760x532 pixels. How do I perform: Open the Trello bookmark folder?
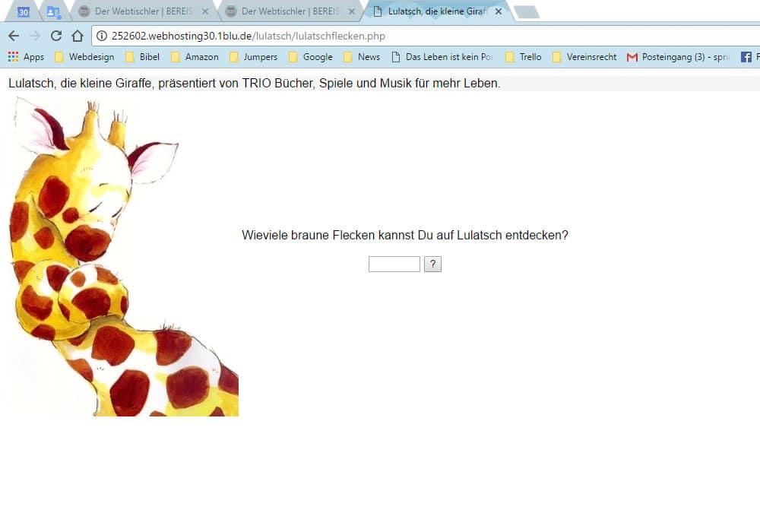(524, 57)
